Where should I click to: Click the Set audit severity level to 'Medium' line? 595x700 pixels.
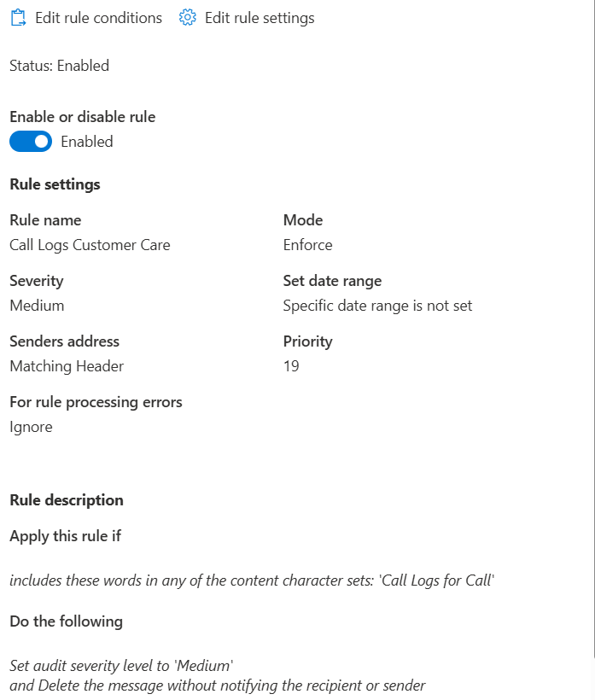pos(121,666)
